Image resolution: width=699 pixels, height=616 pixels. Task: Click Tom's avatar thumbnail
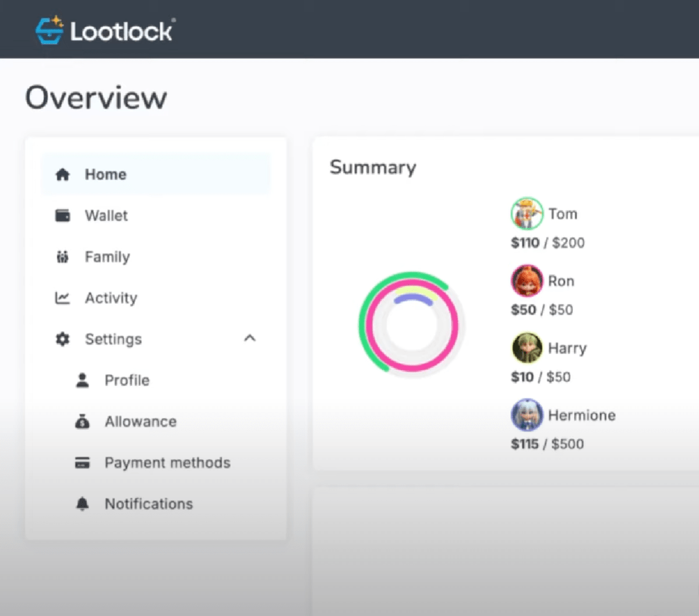[527, 213]
